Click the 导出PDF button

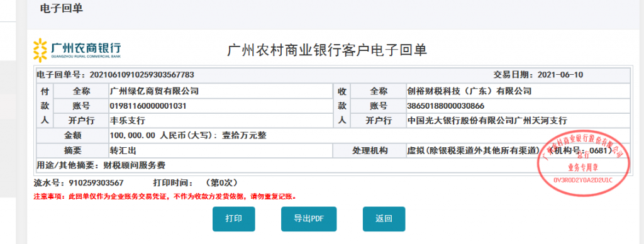point(309,219)
